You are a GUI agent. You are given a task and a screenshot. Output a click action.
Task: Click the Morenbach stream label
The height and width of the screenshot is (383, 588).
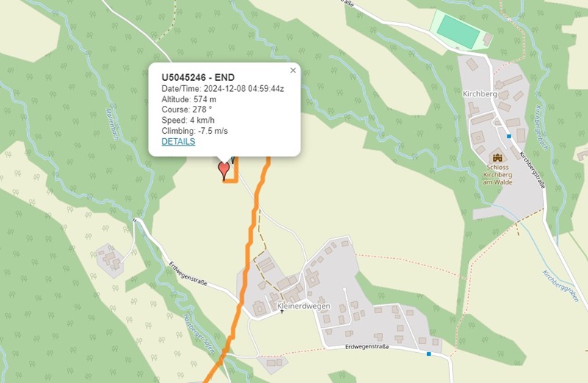click(112, 124)
